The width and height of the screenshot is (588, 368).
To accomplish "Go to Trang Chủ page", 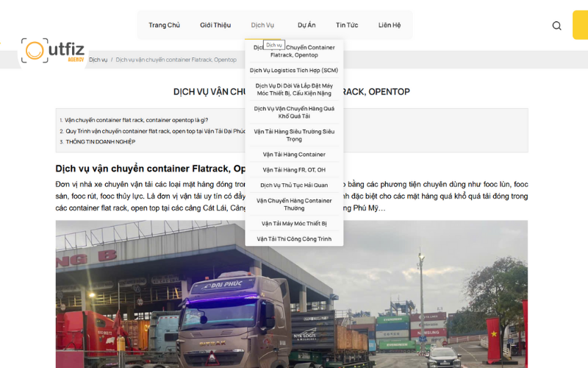I will 164,25.
